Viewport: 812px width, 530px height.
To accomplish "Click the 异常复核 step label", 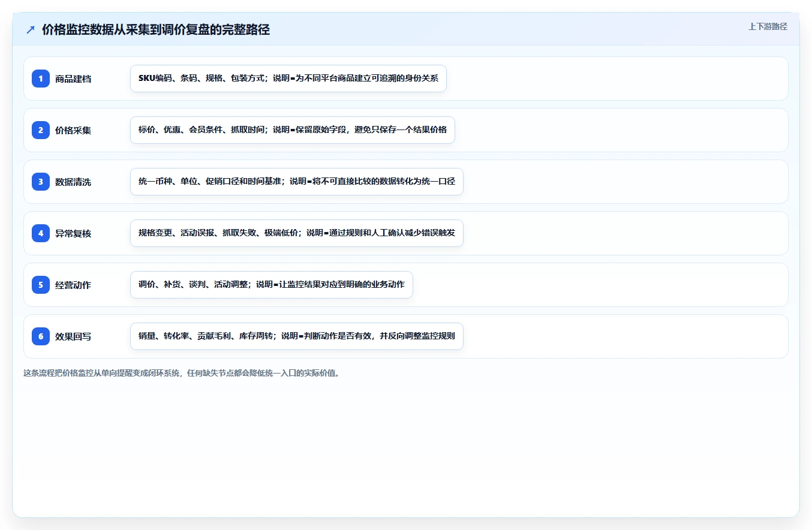I will (73, 233).
